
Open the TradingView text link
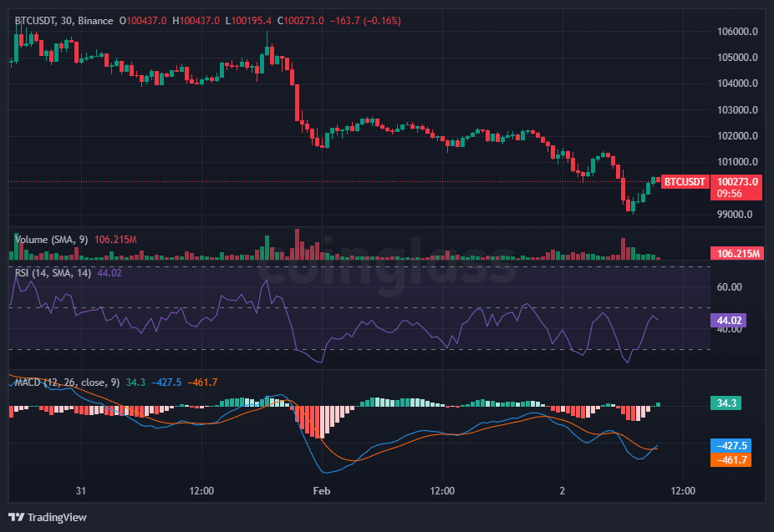click(57, 518)
